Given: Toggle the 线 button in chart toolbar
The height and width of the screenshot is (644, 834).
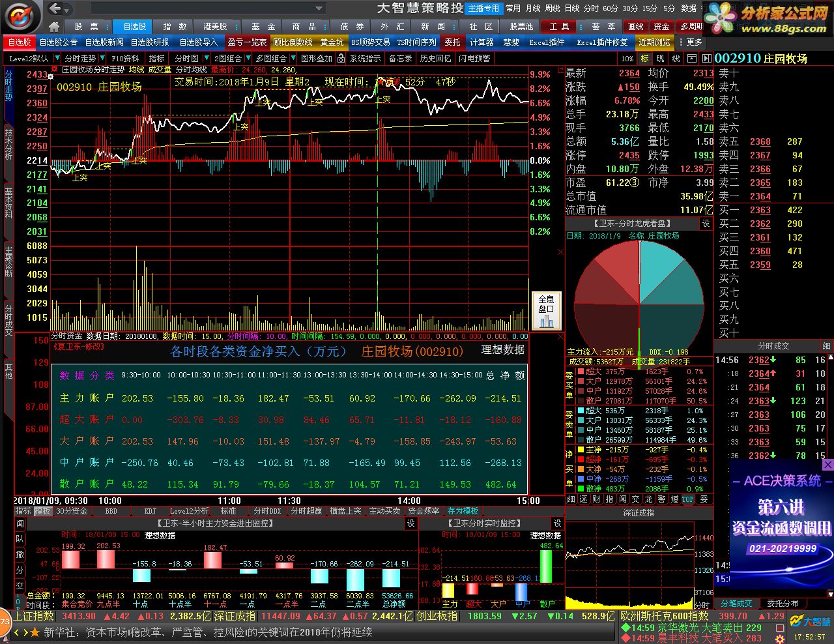Looking at the screenshot, I should click(x=676, y=59).
